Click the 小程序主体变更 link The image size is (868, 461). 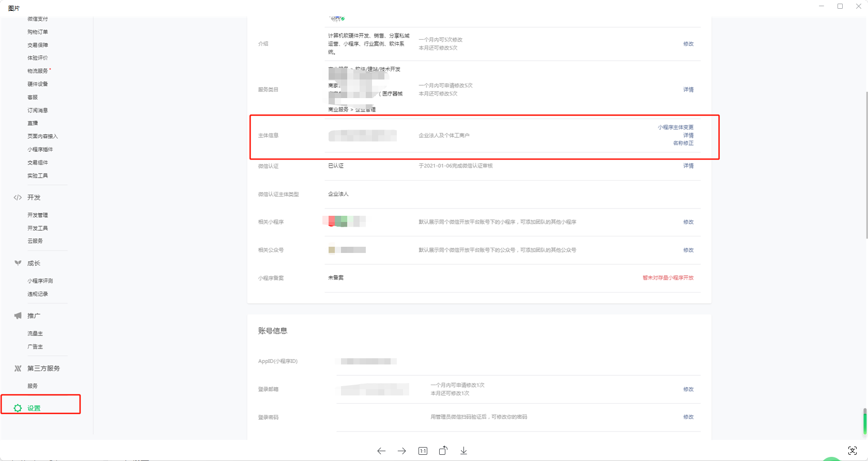pos(675,127)
